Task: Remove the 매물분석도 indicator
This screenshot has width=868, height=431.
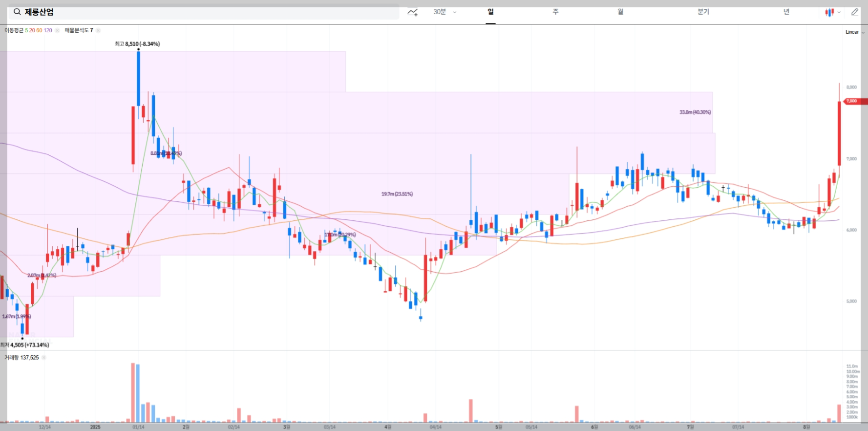Action: pos(98,30)
